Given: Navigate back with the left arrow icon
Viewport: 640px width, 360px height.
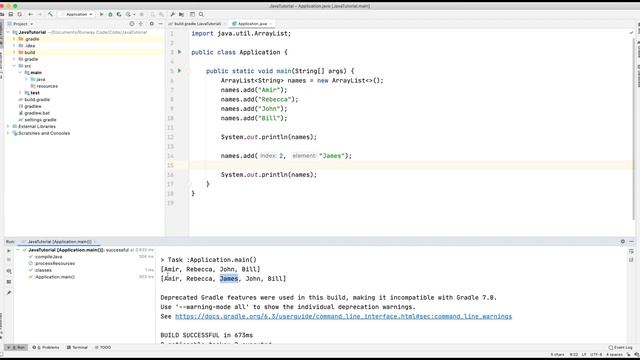Looking at the screenshot, I should [31, 14].
